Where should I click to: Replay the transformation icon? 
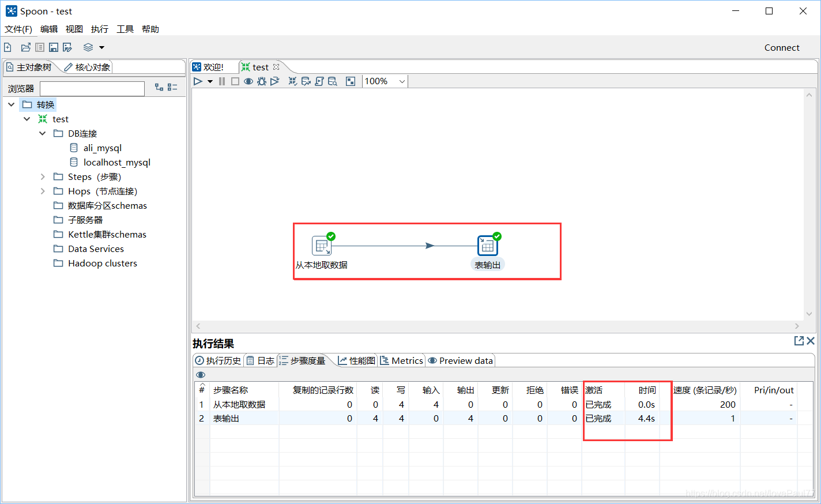tap(275, 81)
